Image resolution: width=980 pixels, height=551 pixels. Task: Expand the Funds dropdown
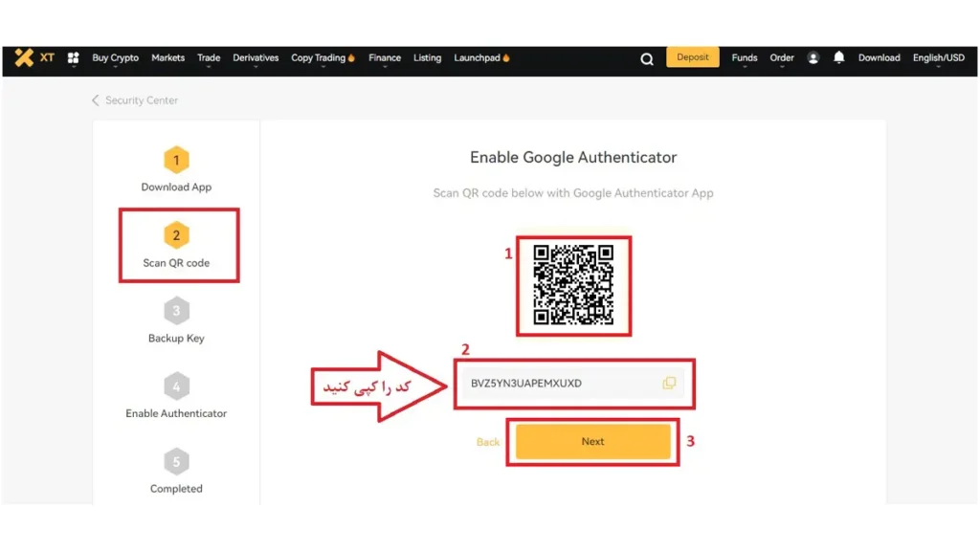coord(745,58)
